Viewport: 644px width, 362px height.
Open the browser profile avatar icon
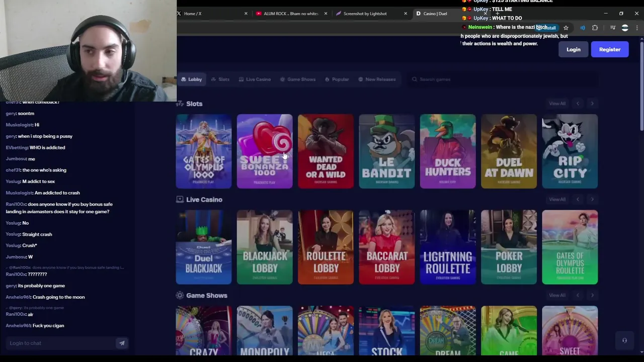[x=625, y=28]
